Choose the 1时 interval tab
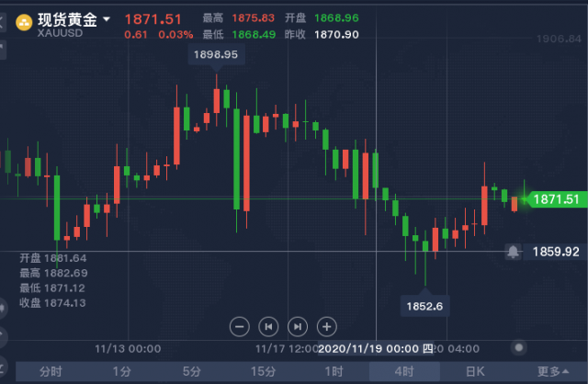Viewport: 588px width, 384px height. tap(334, 372)
